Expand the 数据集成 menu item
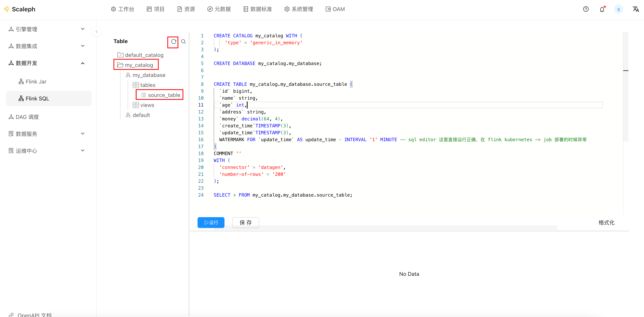The height and width of the screenshot is (317, 644). [x=46, y=46]
